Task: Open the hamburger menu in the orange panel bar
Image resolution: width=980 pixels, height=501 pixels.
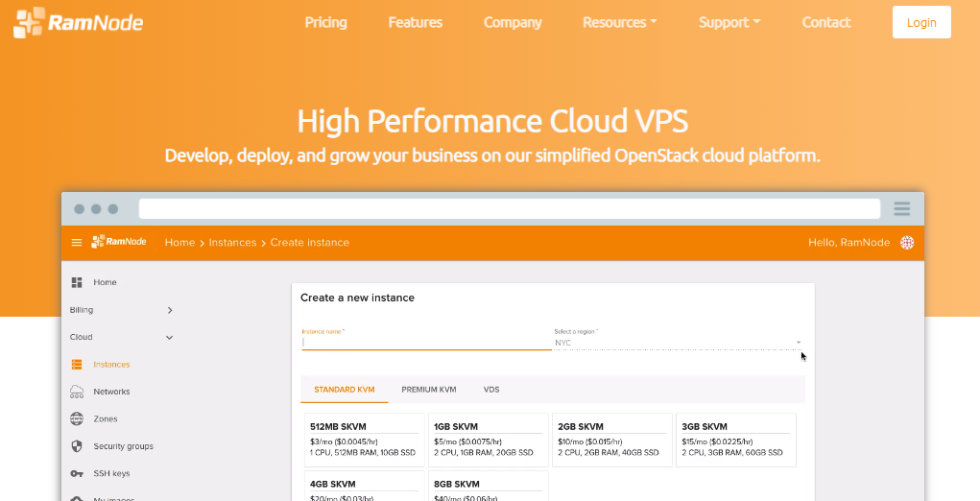Action: (77, 243)
